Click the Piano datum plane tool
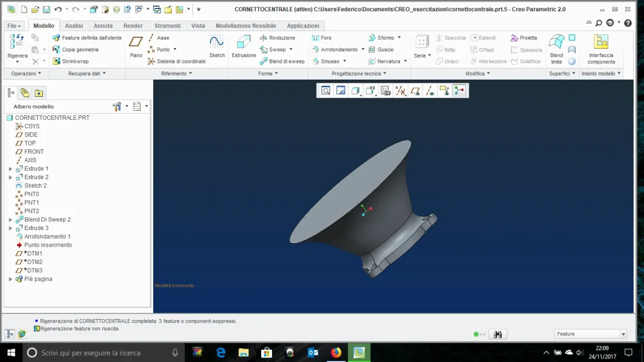 [x=136, y=46]
